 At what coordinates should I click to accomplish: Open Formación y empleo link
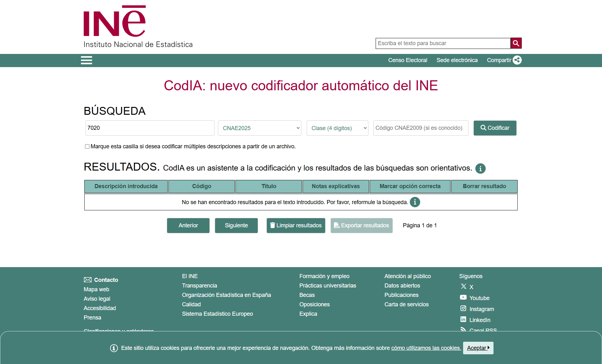coord(324,276)
